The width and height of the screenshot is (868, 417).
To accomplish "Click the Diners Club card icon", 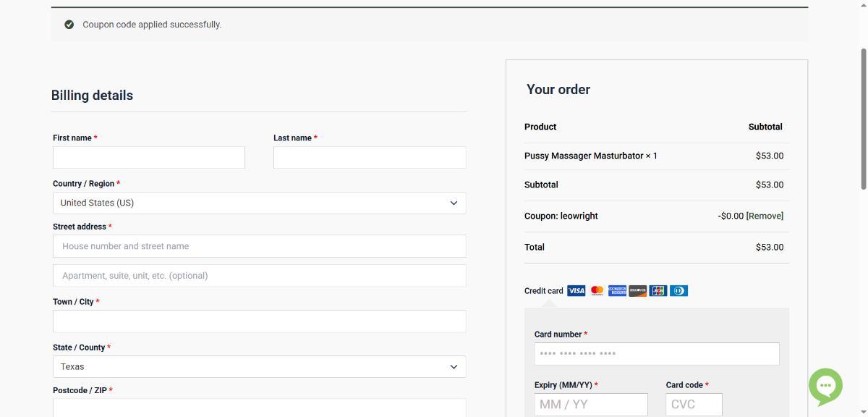I will 678,291.
